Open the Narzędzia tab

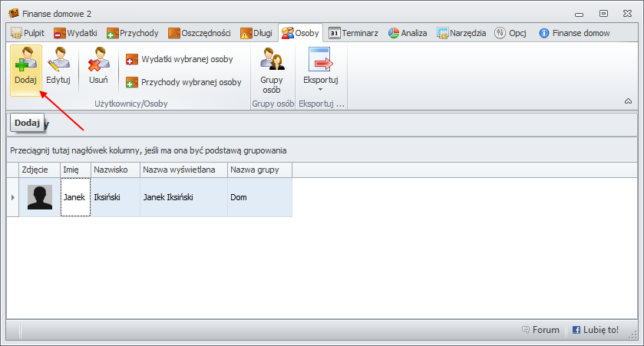pyautogui.click(x=461, y=33)
